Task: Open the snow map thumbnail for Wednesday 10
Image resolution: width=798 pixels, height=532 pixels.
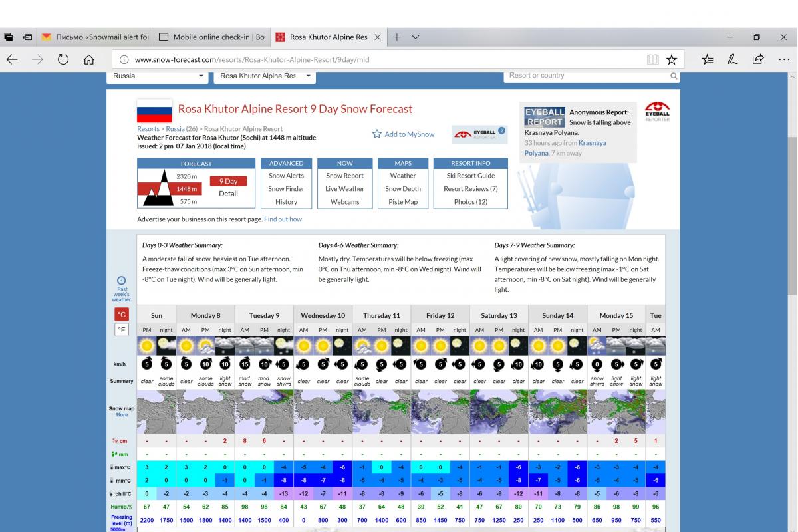Action: pyautogui.click(x=323, y=412)
